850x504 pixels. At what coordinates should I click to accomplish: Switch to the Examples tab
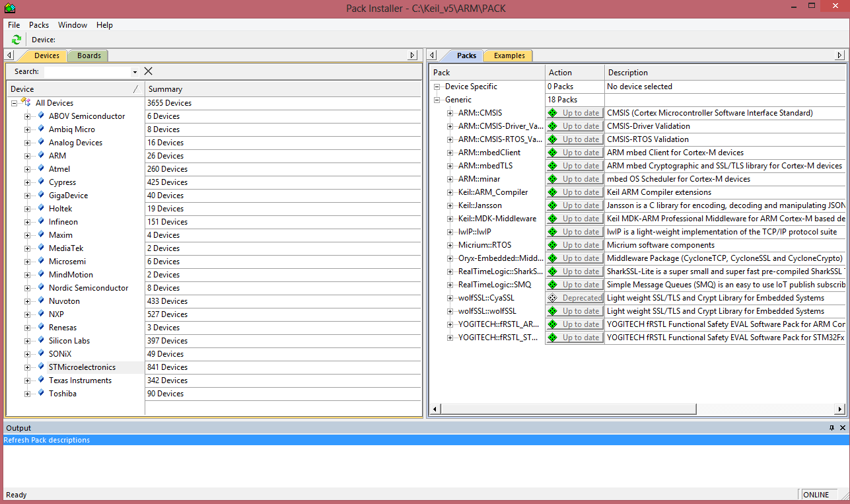tap(509, 55)
